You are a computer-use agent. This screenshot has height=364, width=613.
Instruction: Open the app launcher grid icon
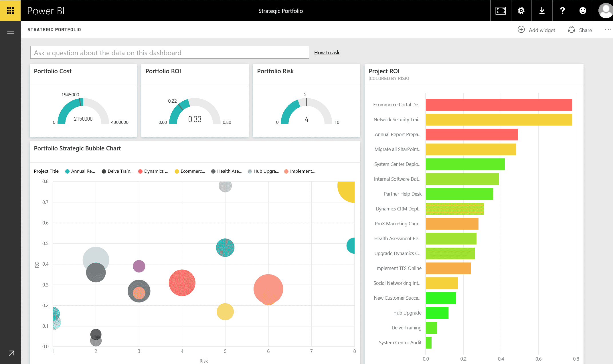10,11
